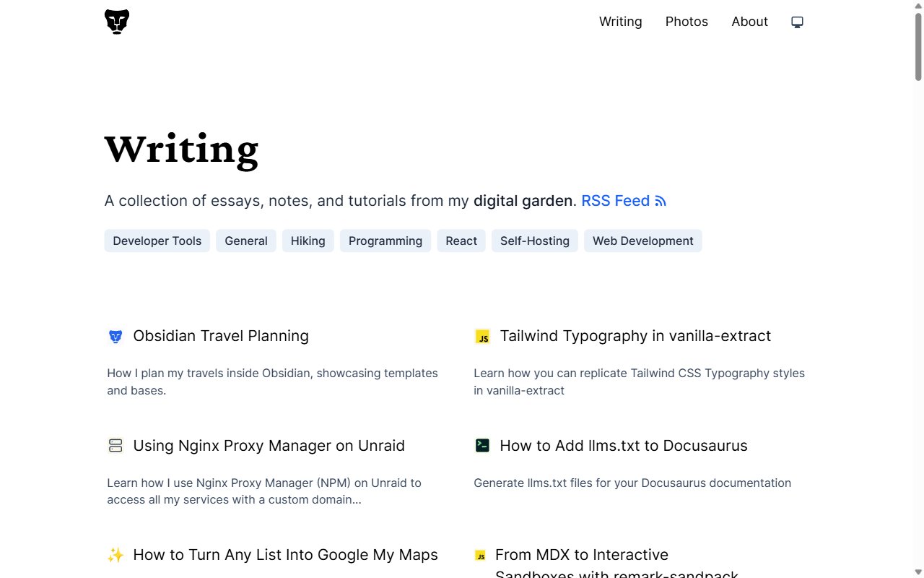This screenshot has height=578, width=924.
Task: Click the terminal icon beside llms.txt Docusaurus article
Action: point(482,446)
